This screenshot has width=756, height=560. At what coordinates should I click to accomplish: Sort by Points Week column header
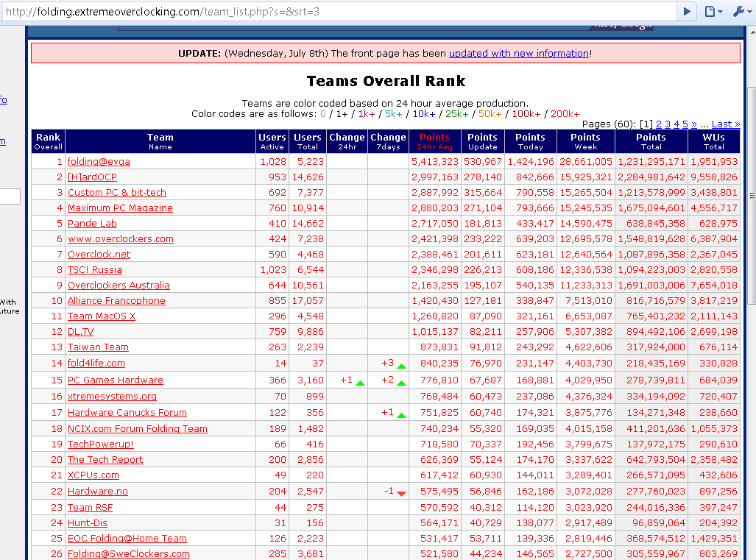(x=585, y=141)
